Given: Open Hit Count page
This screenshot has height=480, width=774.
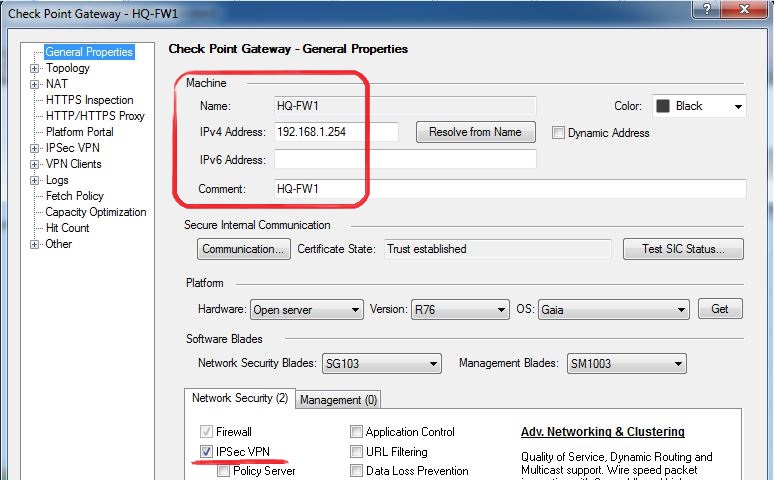Looking at the screenshot, I should 67,228.
